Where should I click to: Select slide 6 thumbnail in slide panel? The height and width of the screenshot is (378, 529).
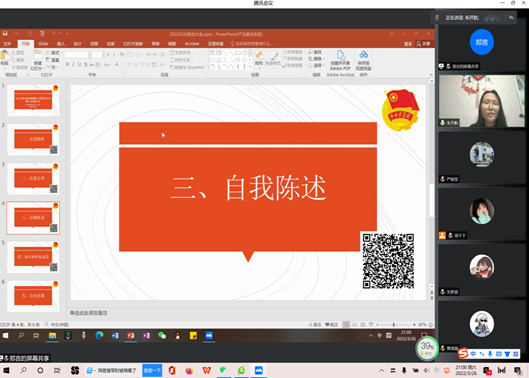click(33, 296)
